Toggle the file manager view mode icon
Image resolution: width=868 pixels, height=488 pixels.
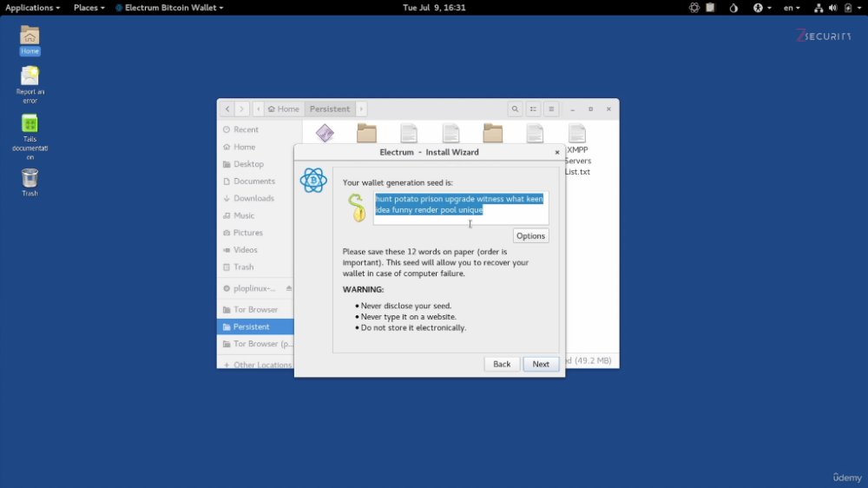pyautogui.click(x=533, y=109)
